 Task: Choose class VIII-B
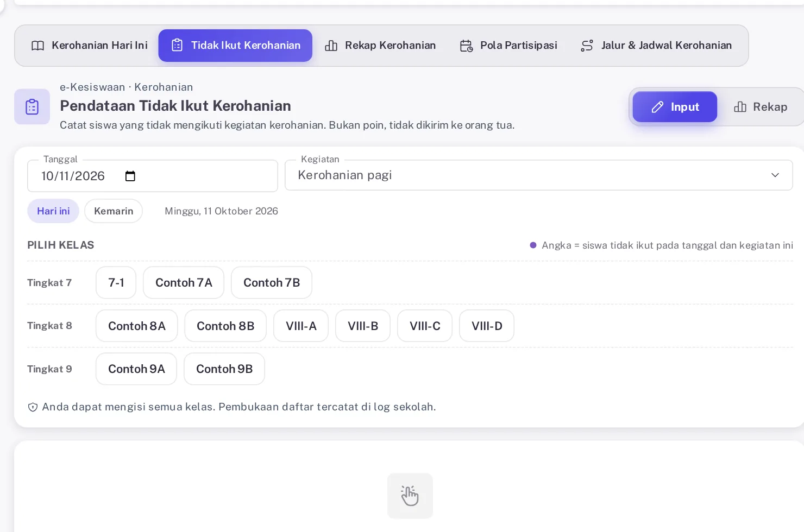363,326
